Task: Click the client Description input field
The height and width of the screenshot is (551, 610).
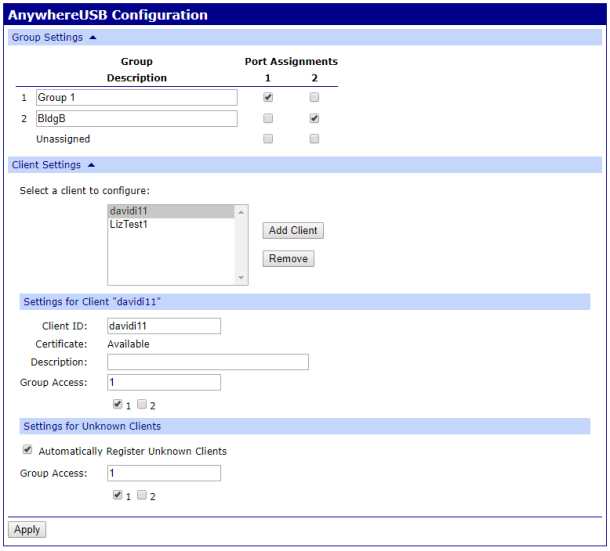Action: click(x=208, y=362)
